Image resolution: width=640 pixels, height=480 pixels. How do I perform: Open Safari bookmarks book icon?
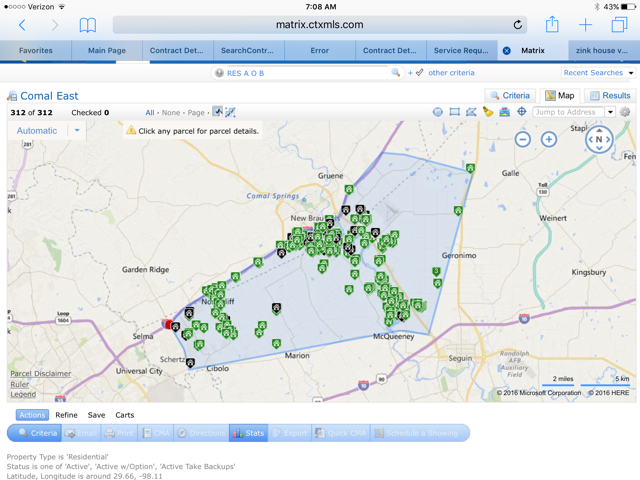click(x=88, y=25)
